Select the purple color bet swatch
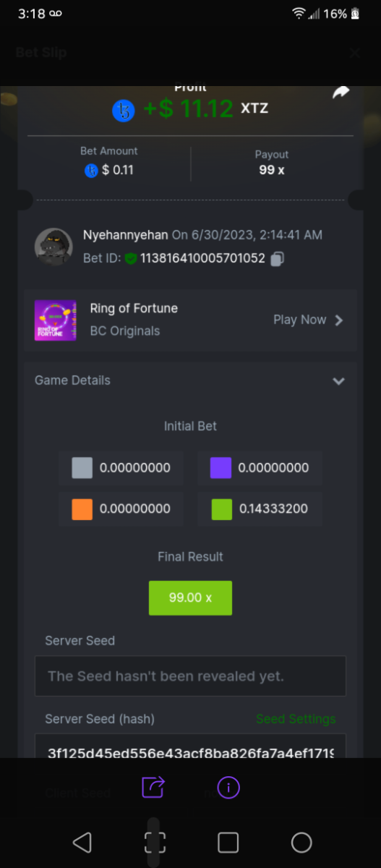This screenshot has height=868, width=381. pos(221,468)
